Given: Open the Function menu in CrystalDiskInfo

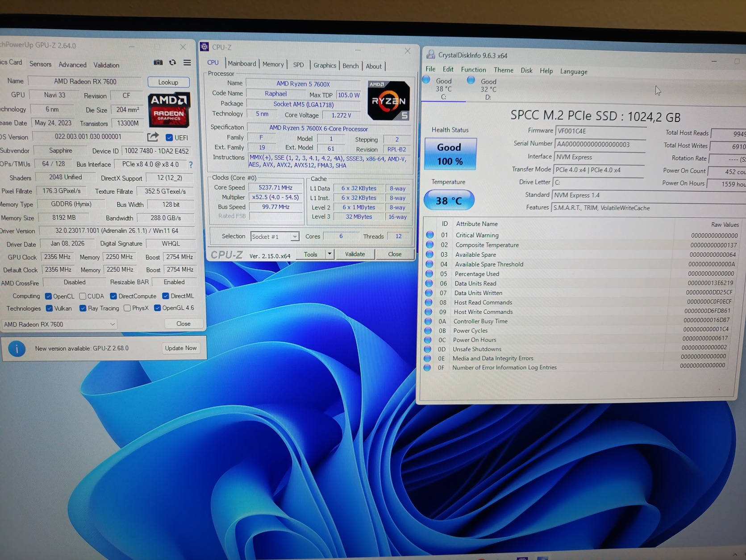Looking at the screenshot, I should (x=473, y=70).
